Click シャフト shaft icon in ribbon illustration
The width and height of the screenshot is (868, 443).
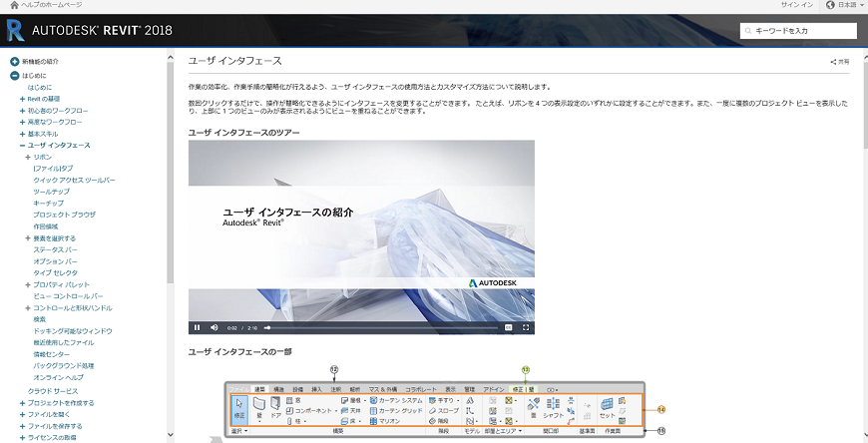[553, 404]
